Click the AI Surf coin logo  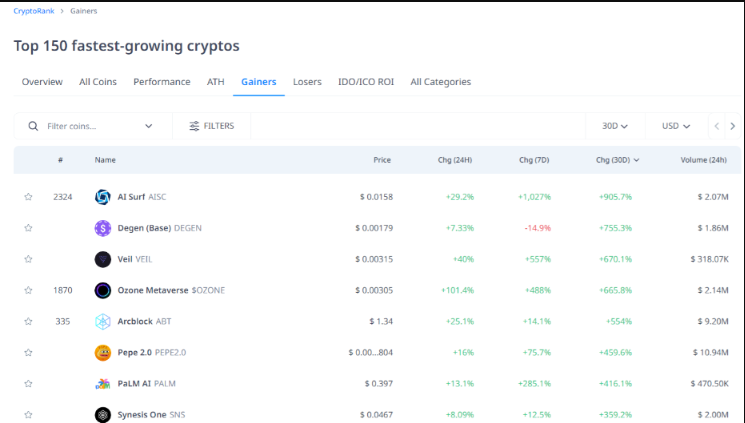[103, 197]
